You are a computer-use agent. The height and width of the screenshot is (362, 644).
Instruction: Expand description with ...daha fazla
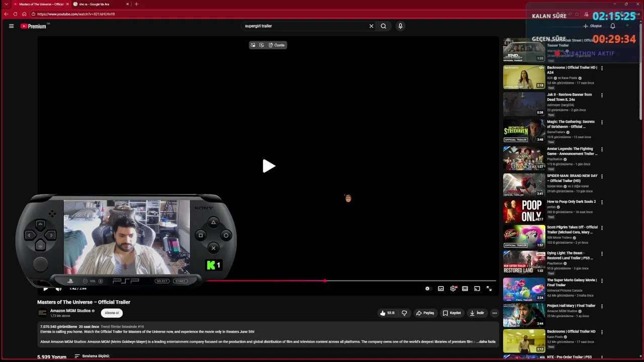(x=486, y=341)
